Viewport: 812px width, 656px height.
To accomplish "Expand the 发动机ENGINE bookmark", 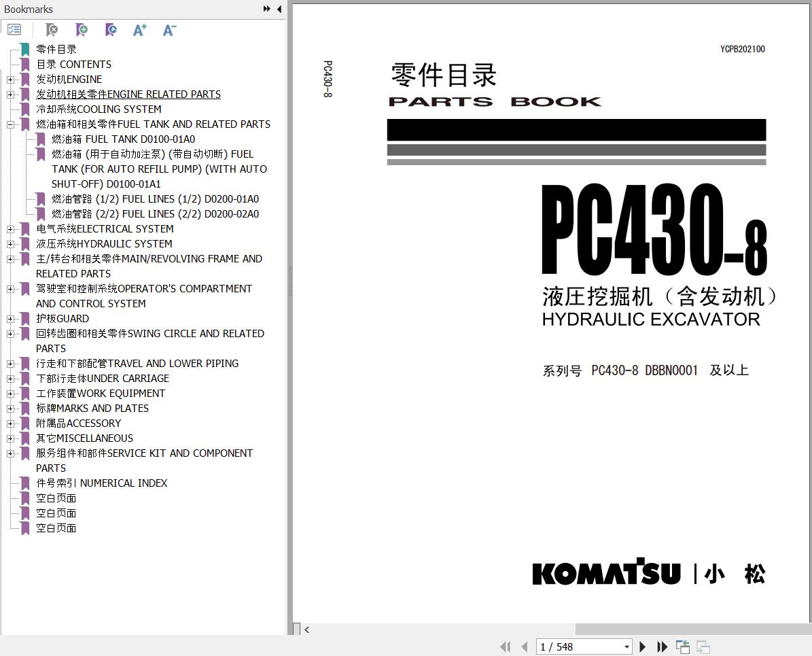I will tap(10, 80).
